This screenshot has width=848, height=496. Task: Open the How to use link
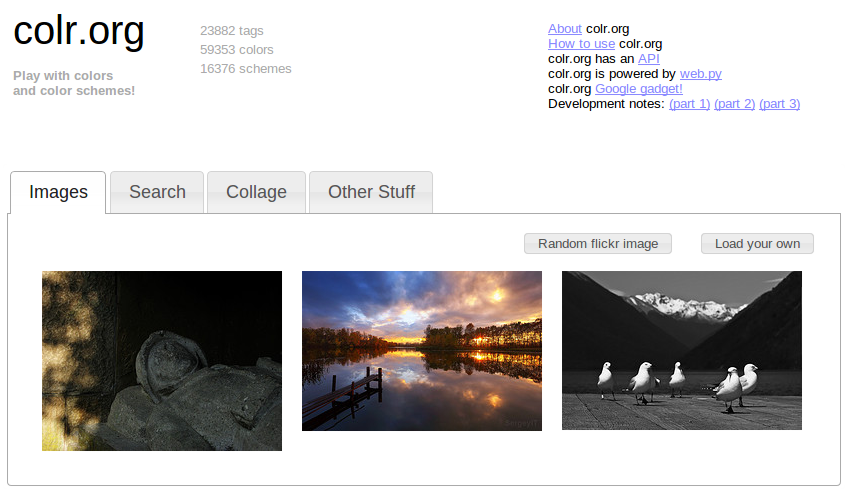(x=581, y=44)
